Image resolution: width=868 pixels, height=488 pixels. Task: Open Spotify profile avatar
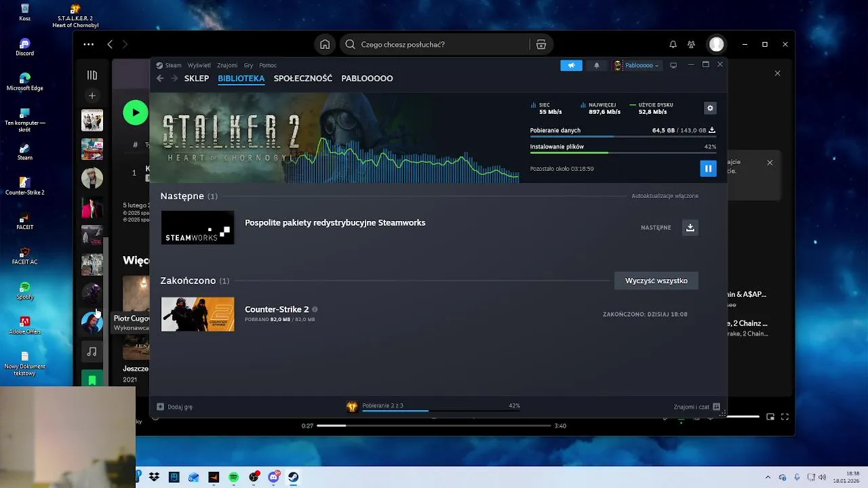(x=716, y=44)
